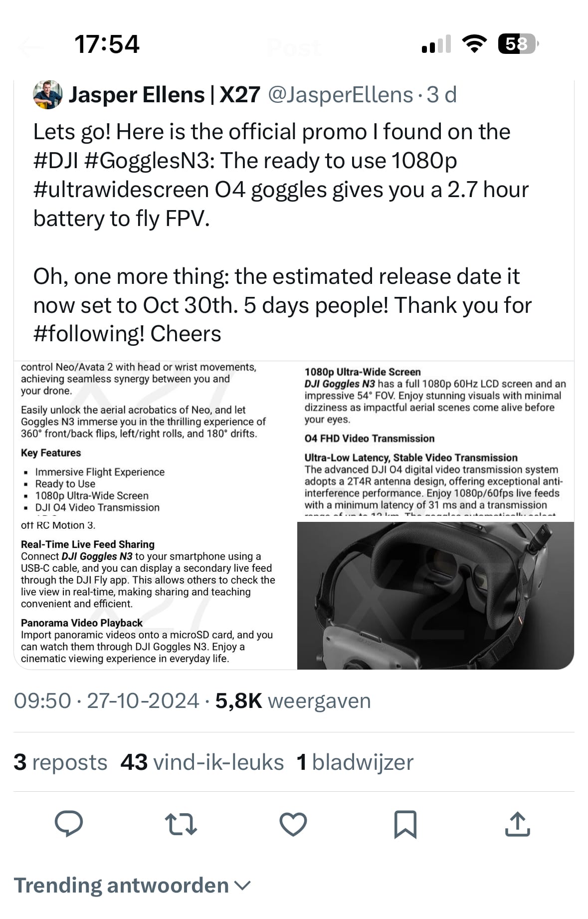
Task: Like the post with heart icon
Action: (293, 824)
